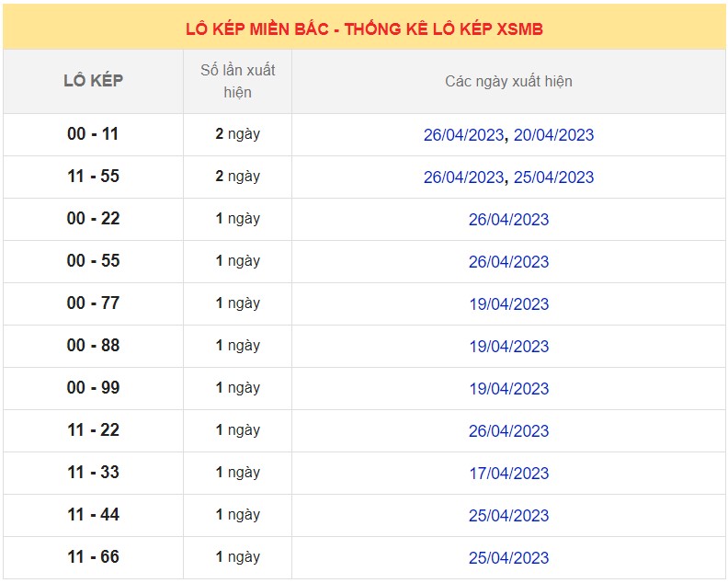
Task: Click '1 ngày' in row 11 - 22
Action: pyautogui.click(x=238, y=430)
